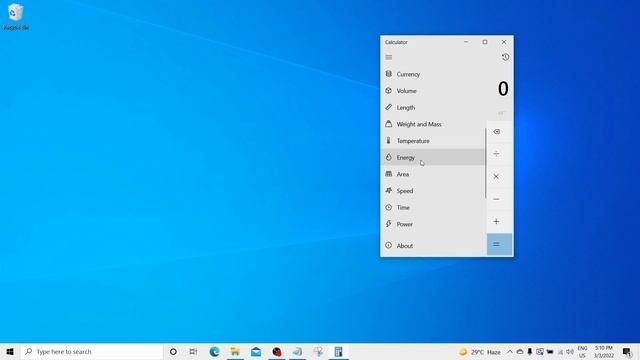Select Volume converter from the menu
Screen dimensions: 640x360
[x=433, y=91]
